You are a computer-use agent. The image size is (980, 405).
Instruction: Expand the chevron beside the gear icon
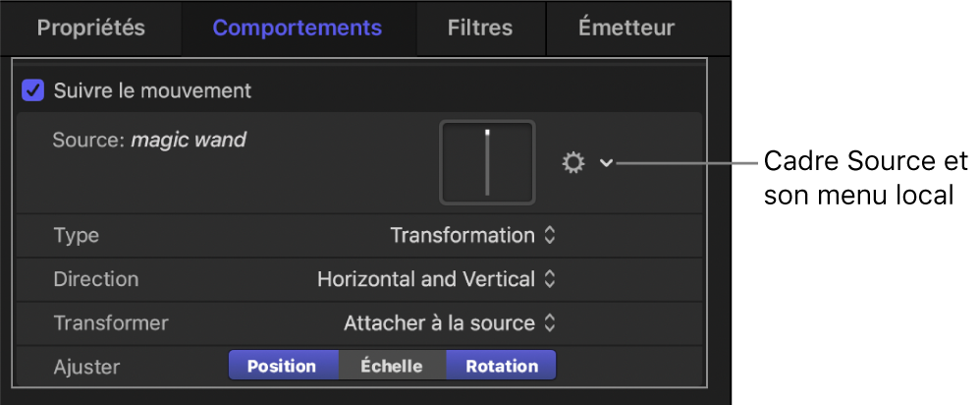606,163
